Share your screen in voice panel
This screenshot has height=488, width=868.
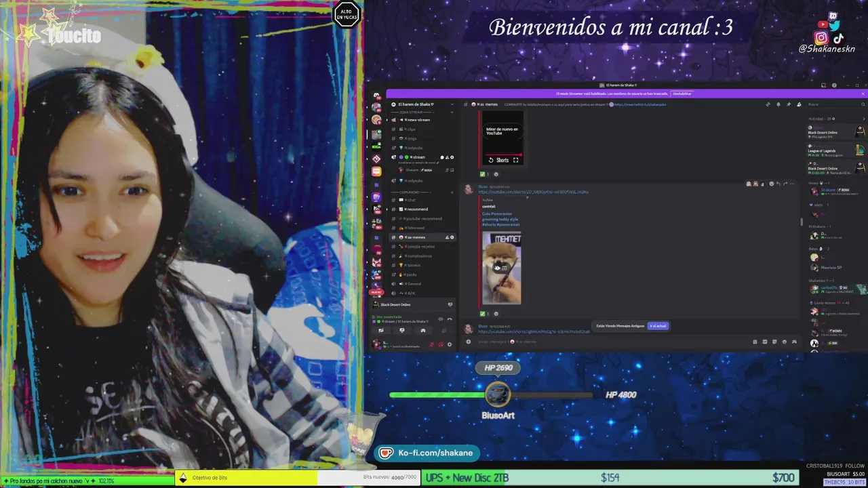click(x=402, y=330)
